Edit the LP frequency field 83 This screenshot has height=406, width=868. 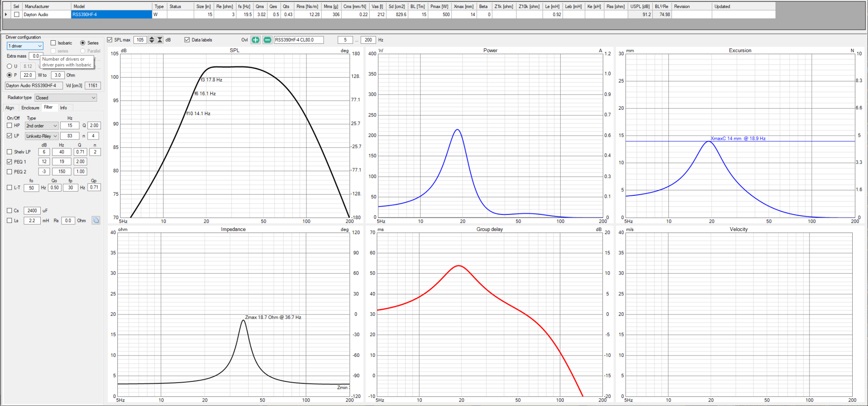click(70, 136)
